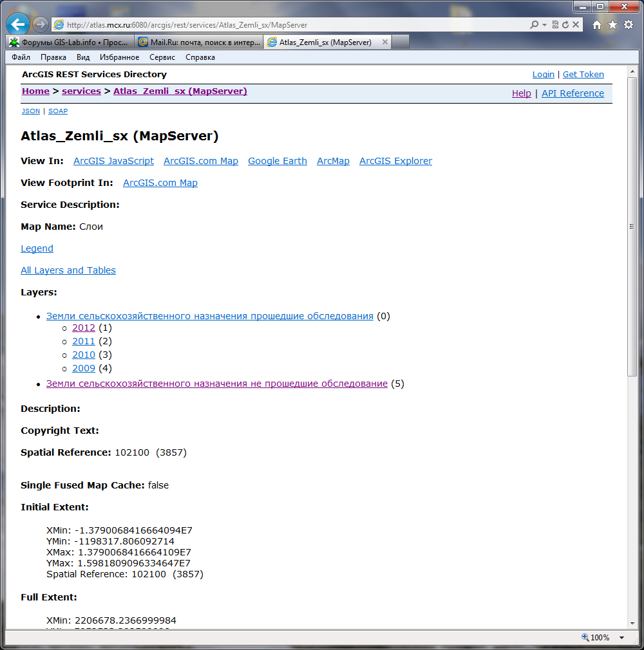Click the Compatibility View icon in address bar

point(555,25)
